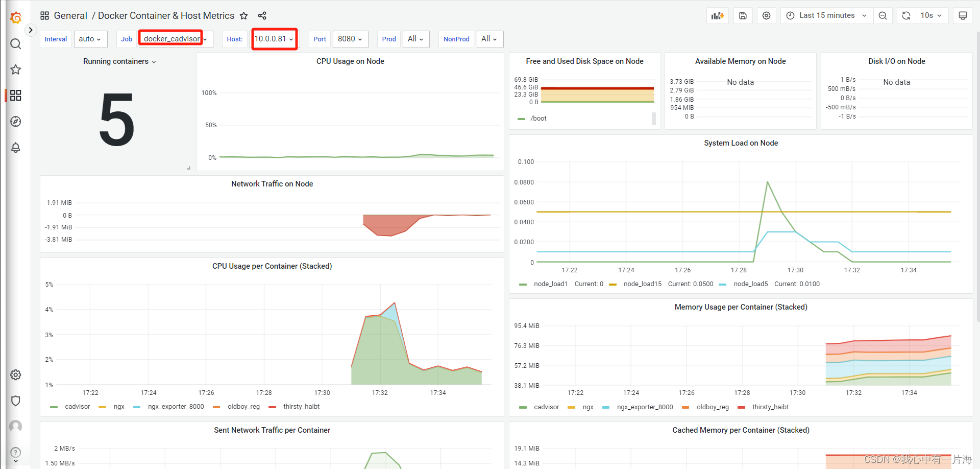980x469 pixels.
Task: Toggle /boot series in disk legend
Action: click(x=538, y=119)
